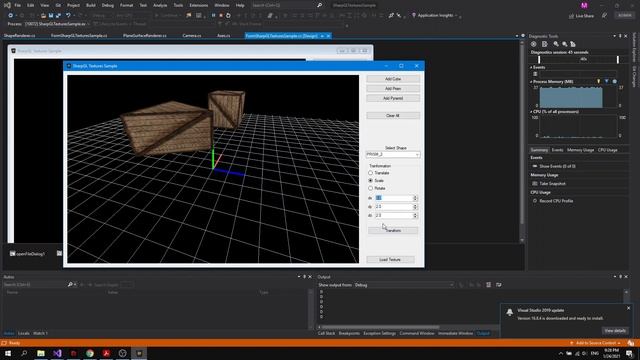Open file icon in toolbar
The height and width of the screenshot is (360, 640).
[x=43, y=16]
